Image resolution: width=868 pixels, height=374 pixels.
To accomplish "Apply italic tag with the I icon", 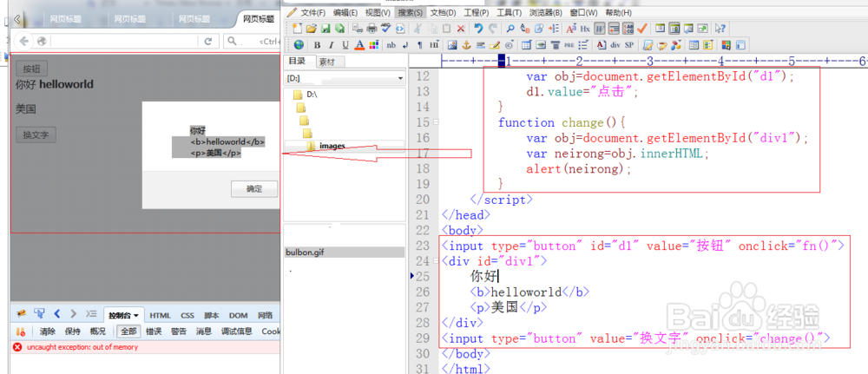I will pos(331,45).
